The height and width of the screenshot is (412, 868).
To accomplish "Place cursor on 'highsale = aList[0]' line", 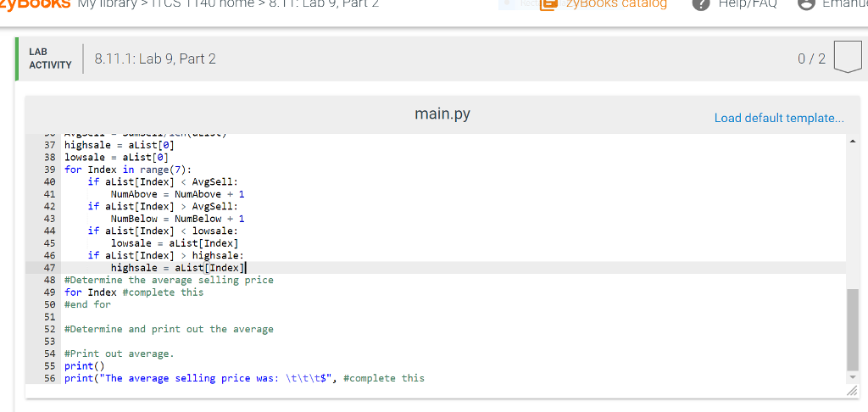I will [120, 145].
